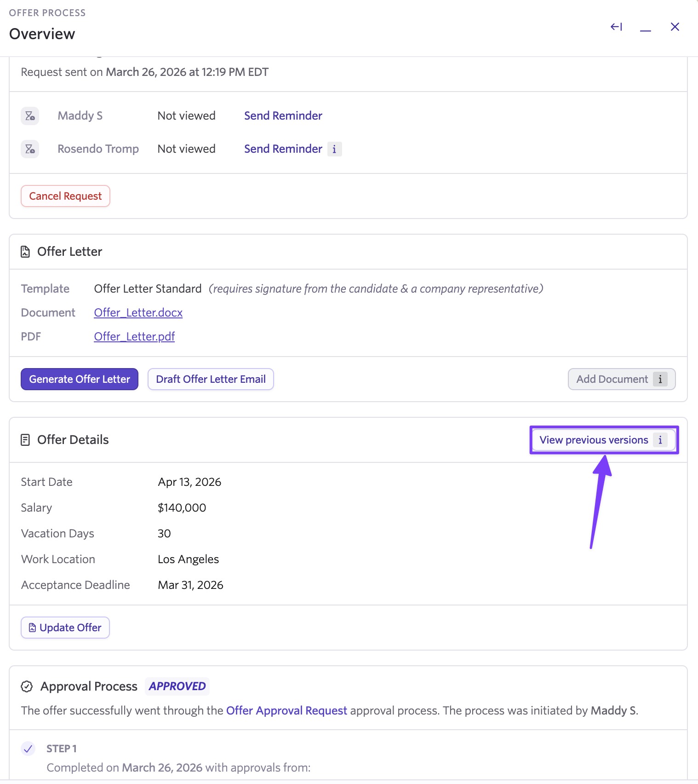Click the hourglass icon beside Rosendo Tromp
Screen dimensions: 698x784
point(30,149)
